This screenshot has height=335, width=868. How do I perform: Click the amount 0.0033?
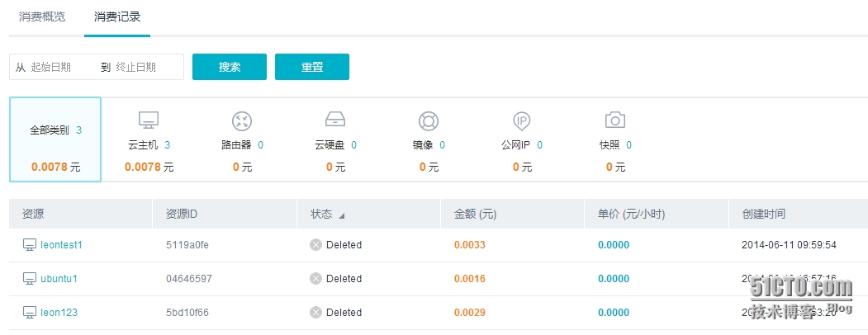[469, 245]
